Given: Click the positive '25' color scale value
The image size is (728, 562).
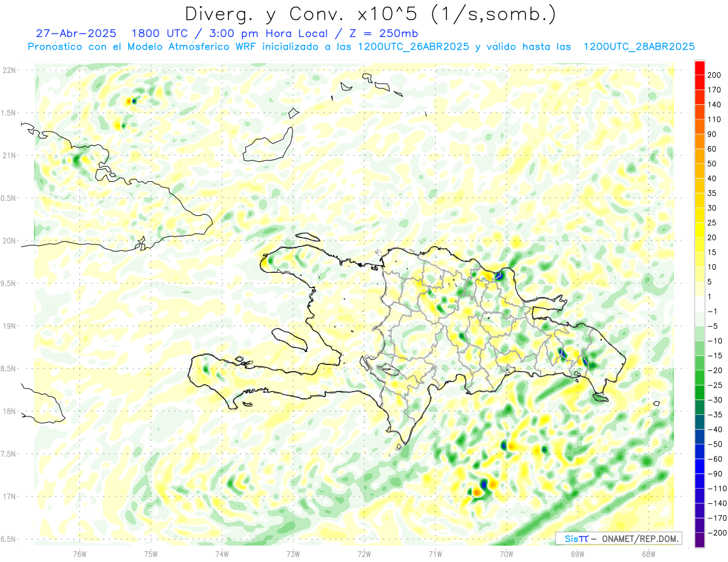Looking at the screenshot, I should click(712, 222).
